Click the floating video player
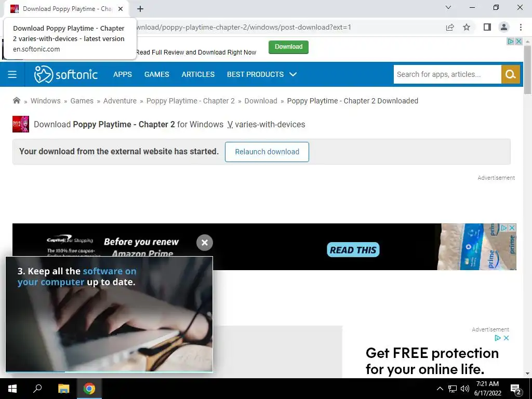Image resolution: width=532 pixels, height=399 pixels. [x=109, y=314]
